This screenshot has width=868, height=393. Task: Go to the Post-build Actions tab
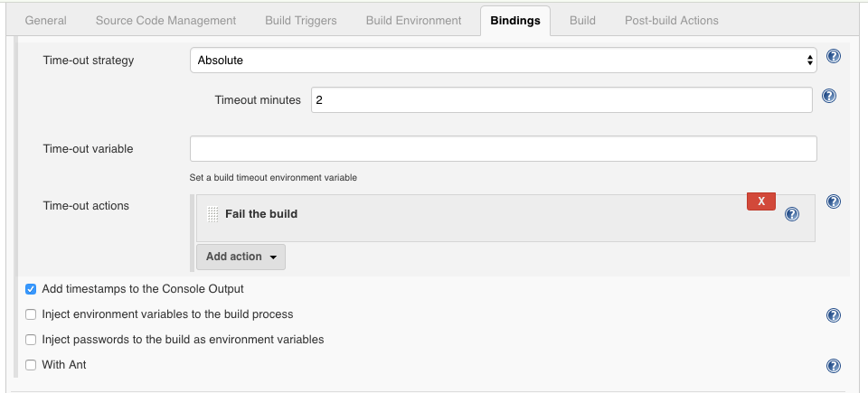tap(672, 21)
